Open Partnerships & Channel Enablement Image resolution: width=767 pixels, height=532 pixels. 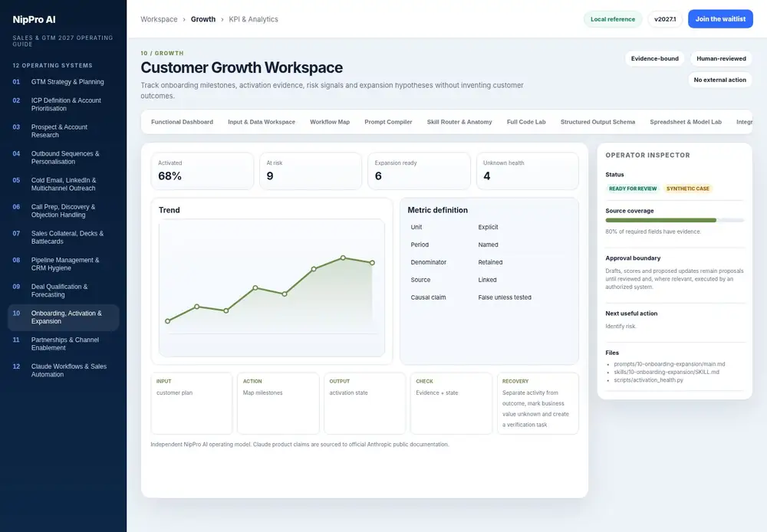(63, 343)
